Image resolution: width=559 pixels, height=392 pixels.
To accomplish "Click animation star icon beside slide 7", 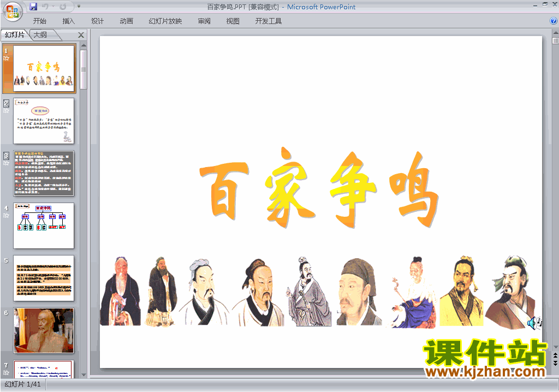I will [x=6, y=373].
